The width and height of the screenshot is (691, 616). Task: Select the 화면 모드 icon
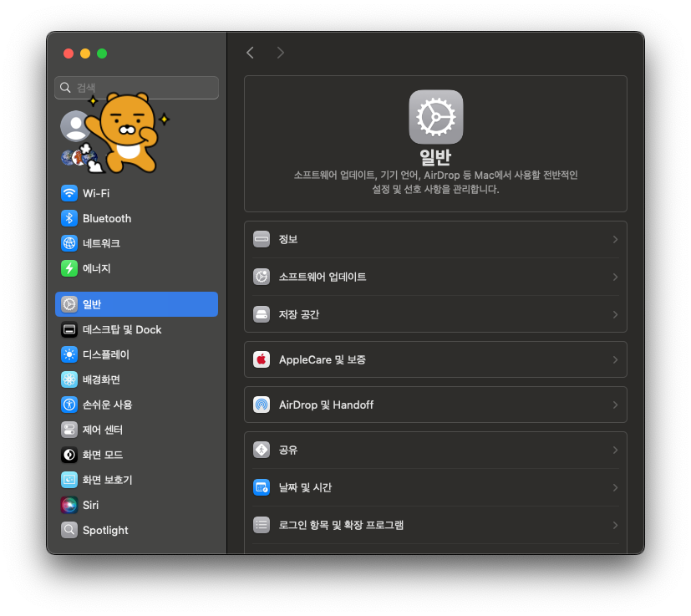click(69, 455)
